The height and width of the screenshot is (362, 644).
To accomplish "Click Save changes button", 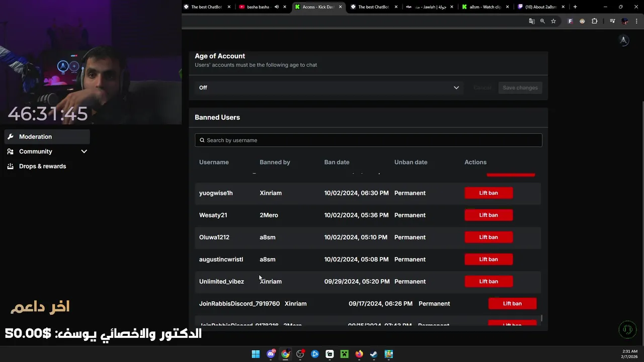I will point(520,87).
